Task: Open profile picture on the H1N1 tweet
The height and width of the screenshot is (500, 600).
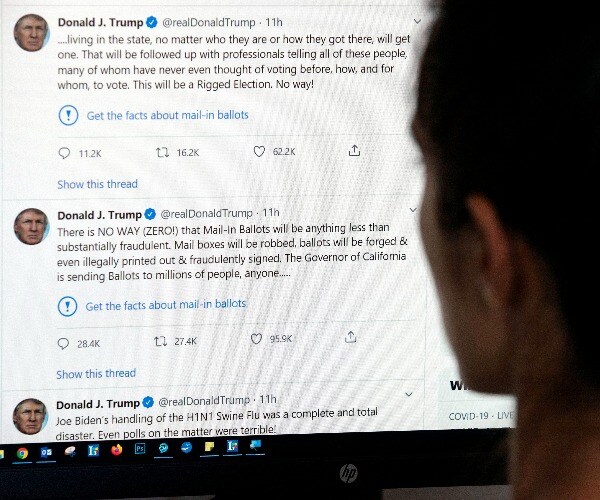Action: click(x=31, y=416)
